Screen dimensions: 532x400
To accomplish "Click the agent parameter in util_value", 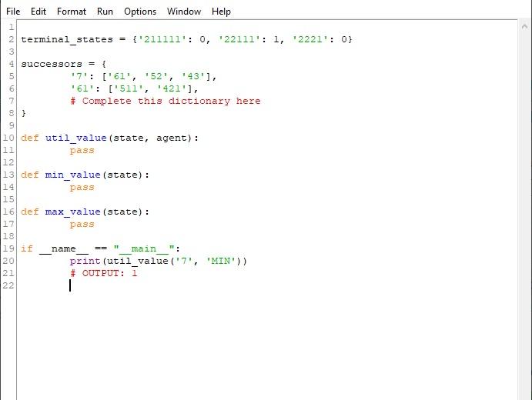I will click(172, 138).
